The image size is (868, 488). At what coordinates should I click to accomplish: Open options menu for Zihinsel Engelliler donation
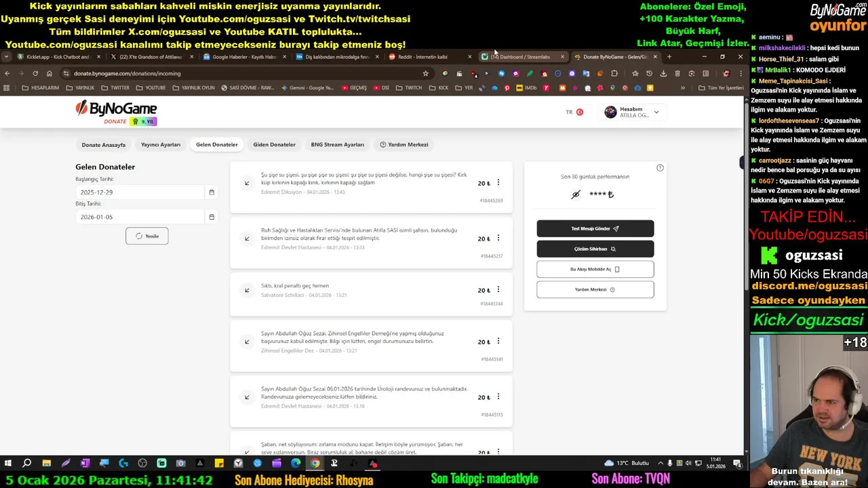click(x=498, y=341)
